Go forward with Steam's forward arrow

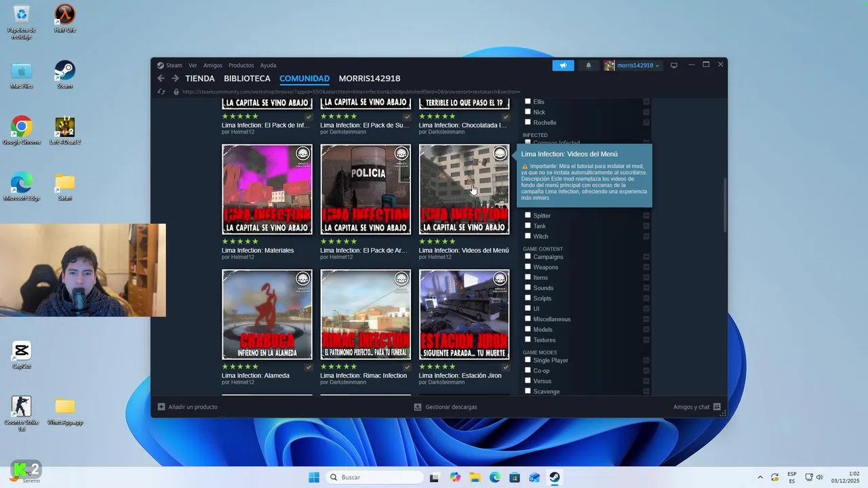pos(175,79)
